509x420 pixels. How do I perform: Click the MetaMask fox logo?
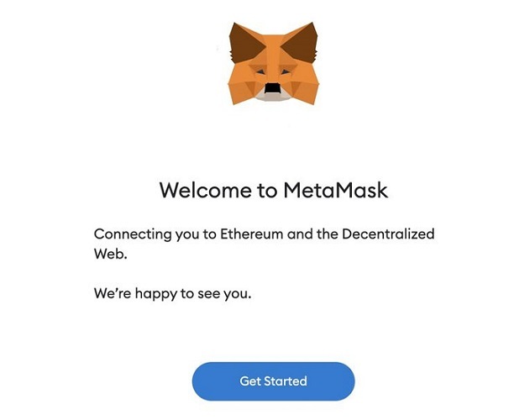pos(273,63)
